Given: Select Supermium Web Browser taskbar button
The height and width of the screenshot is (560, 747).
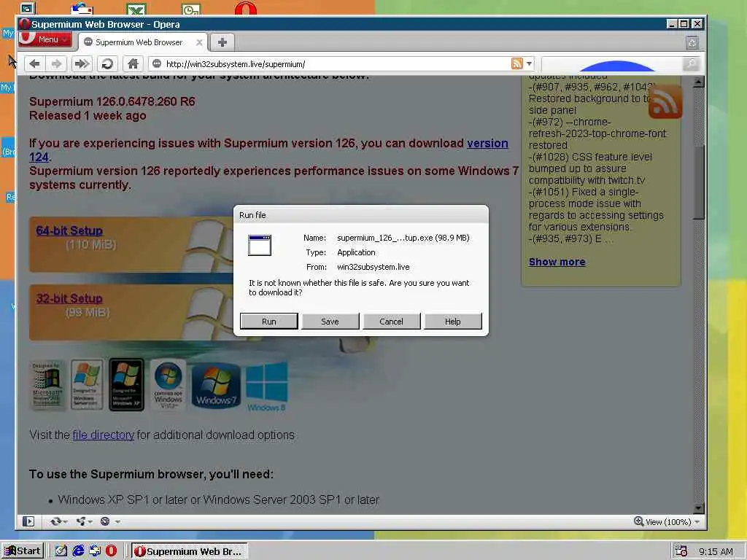Looking at the screenshot, I should 190,551.
